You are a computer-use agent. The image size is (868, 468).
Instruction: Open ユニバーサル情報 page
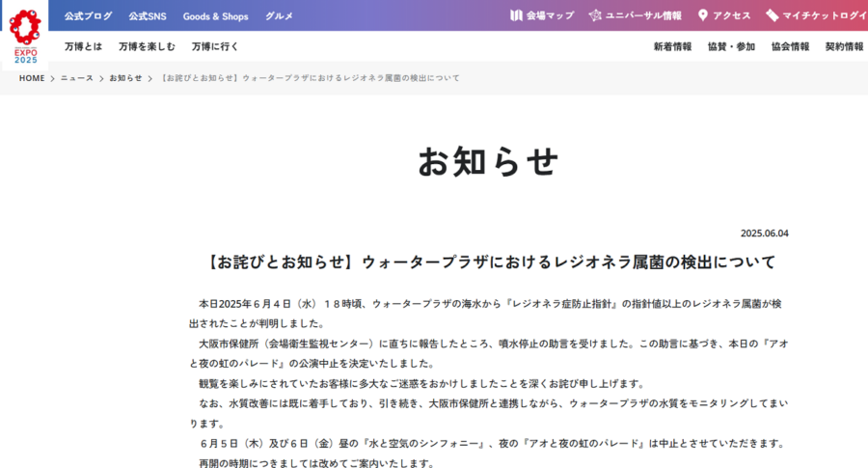pyautogui.click(x=643, y=15)
